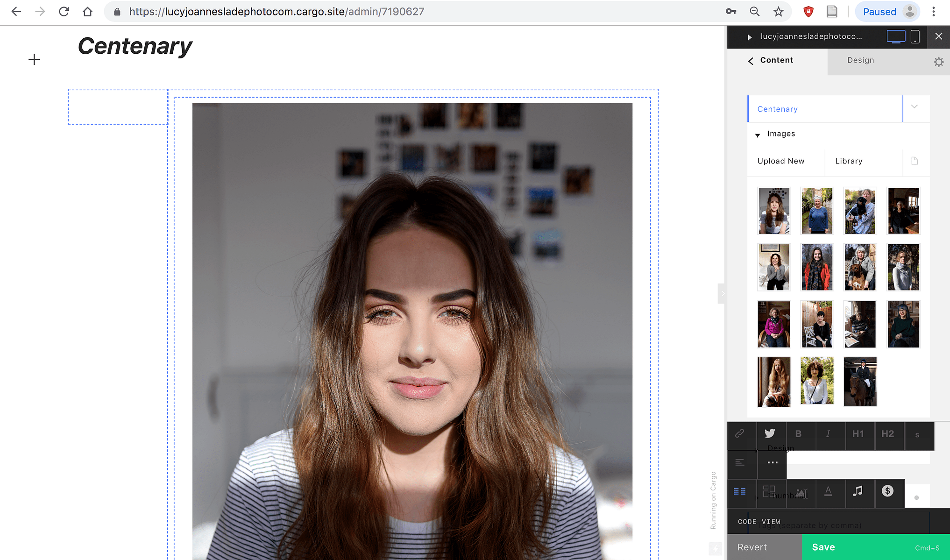This screenshot has width=950, height=560.
Task: Select the magenta cardigan woman thumbnail
Action: (774, 324)
